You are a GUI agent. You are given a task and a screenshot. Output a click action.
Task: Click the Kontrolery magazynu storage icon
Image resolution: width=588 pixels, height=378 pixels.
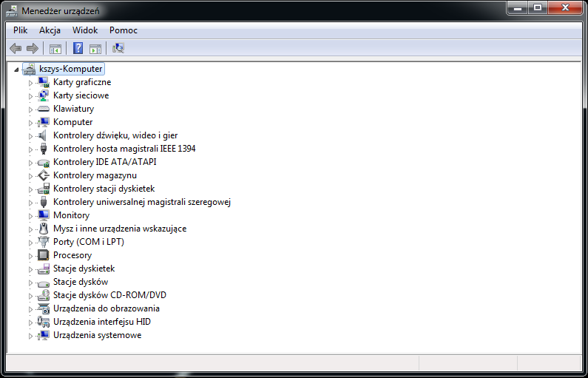point(44,175)
